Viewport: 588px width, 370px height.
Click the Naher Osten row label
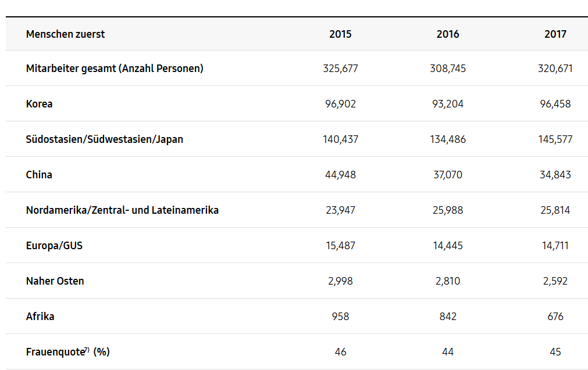click(x=55, y=281)
